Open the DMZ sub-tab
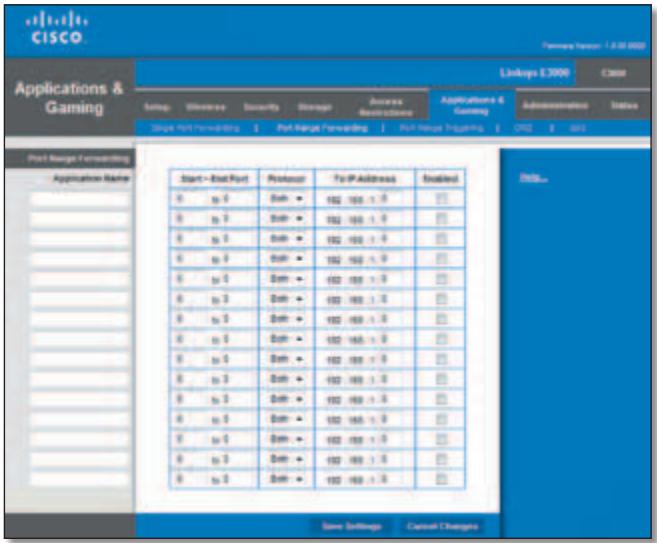This screenshot has height=543, width=657. [x=523, y=128]
